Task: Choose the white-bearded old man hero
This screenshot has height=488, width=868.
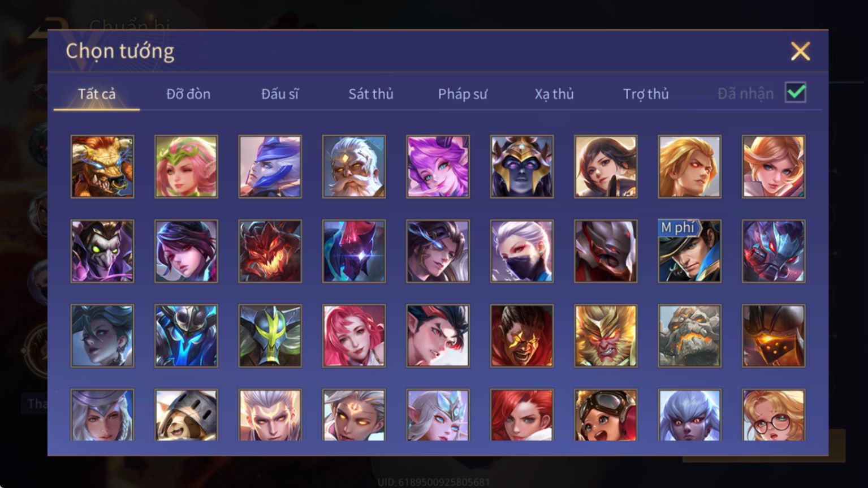Action: pos(354,166)
